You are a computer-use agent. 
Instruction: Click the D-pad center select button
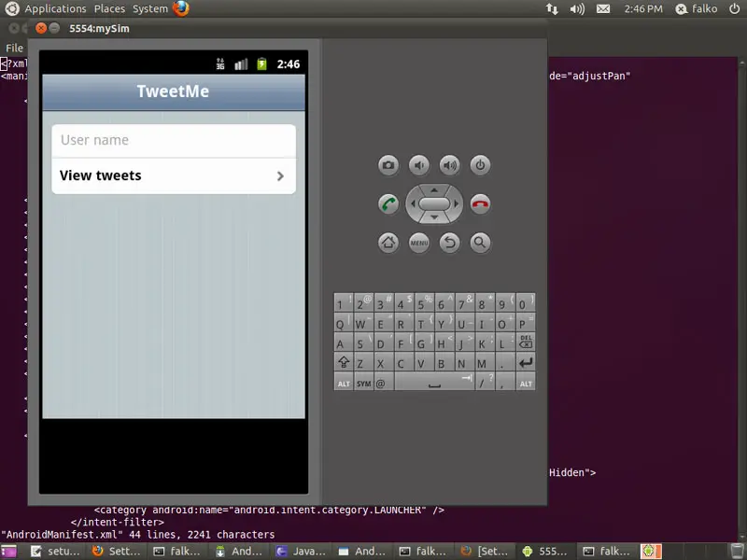[x=434, y=203]
